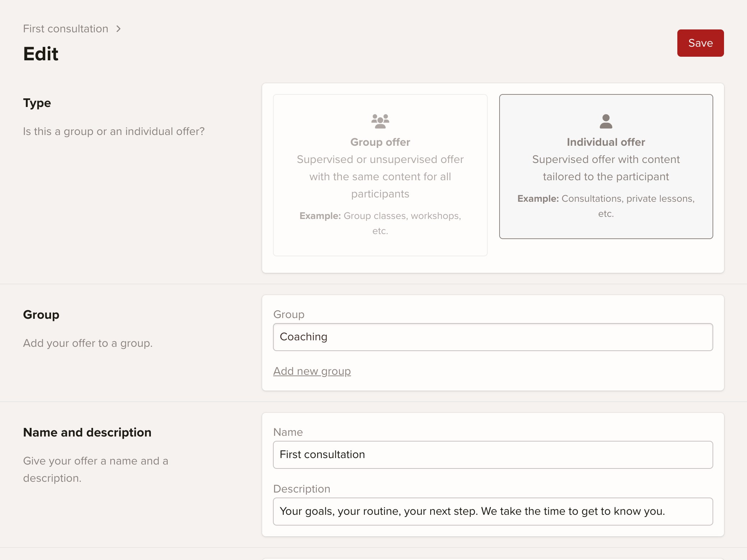Click the Edit page heading
Viewport: 747px width, 560px height.
point(41,54)
